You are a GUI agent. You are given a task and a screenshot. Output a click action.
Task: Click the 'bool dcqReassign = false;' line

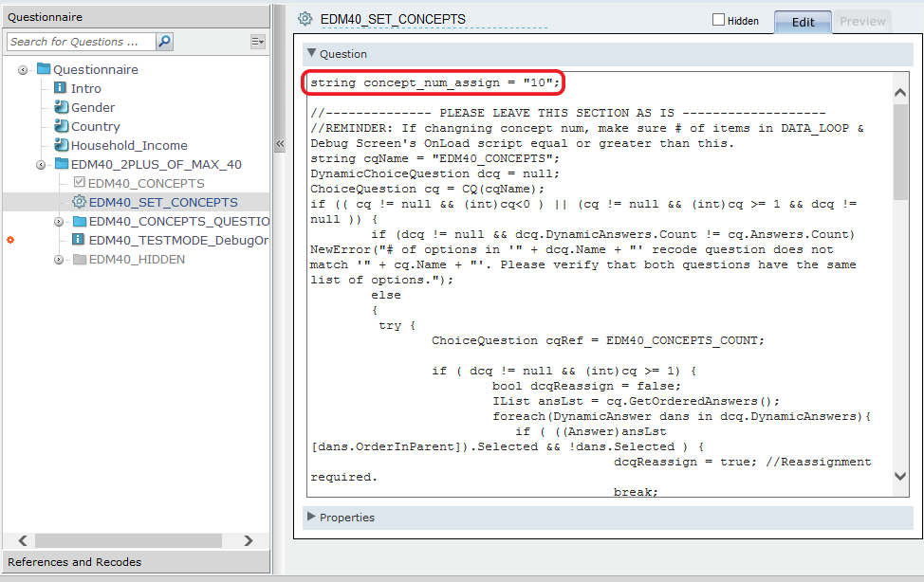tap(586, 386)
